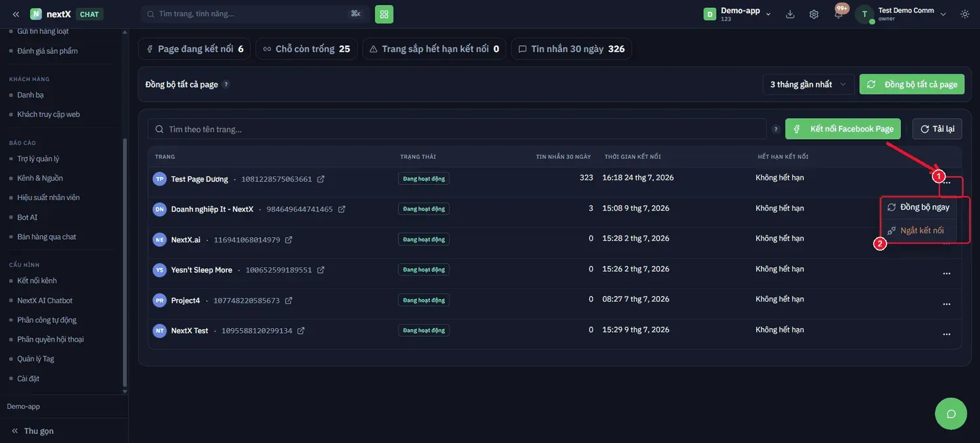The height and width of the screenshot is (443, 980).
Task: Click Thu gọn to collapse the sidebar
Action: point(33,431)
